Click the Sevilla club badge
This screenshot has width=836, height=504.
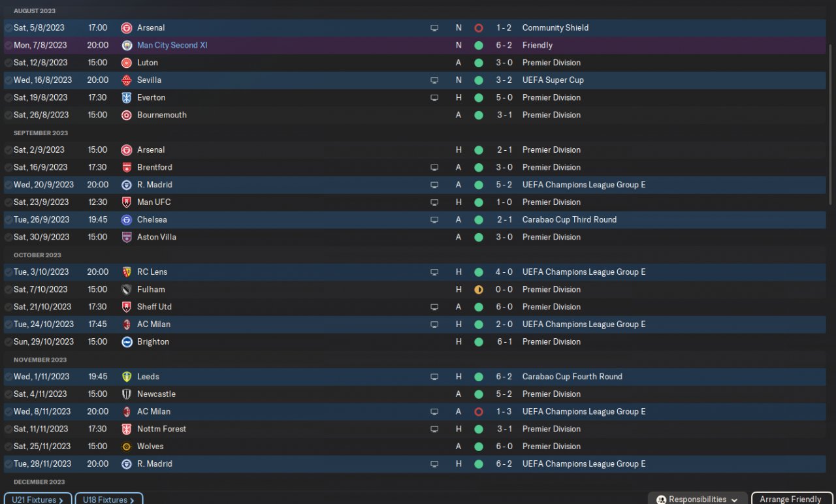pos(127,80)
